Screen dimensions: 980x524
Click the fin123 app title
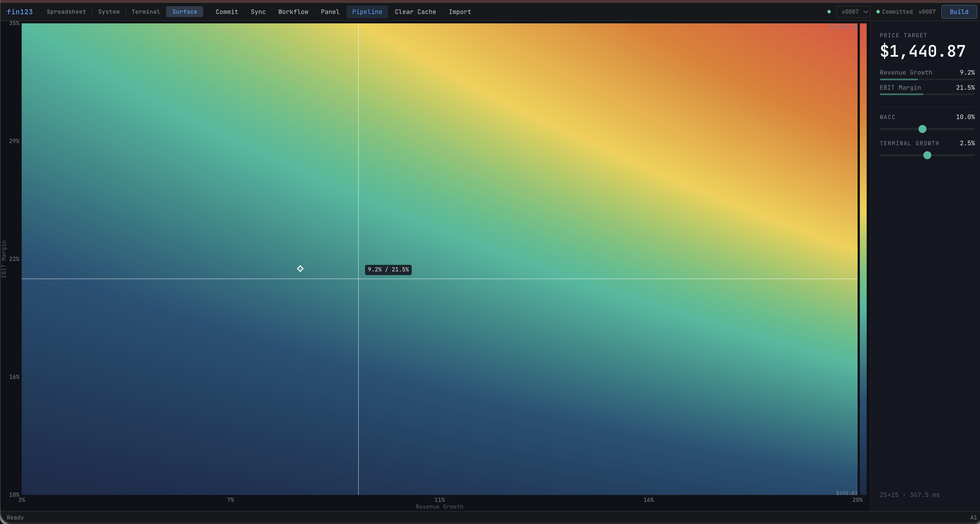20,11
